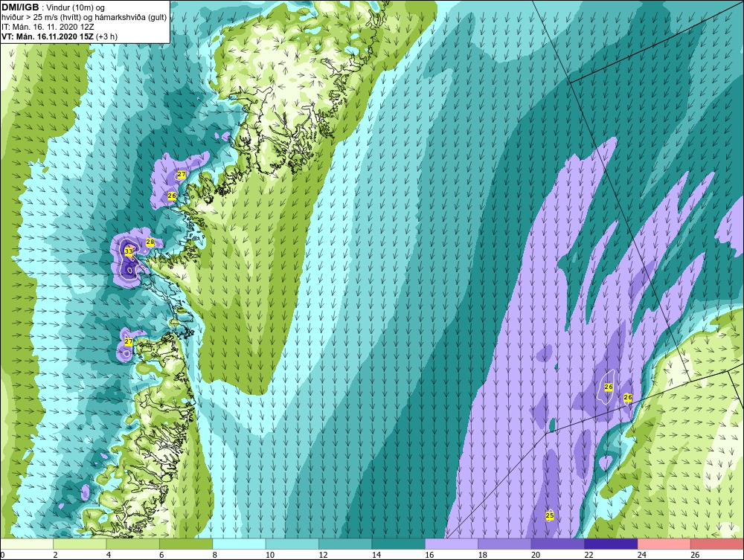Click the legend scale number 8
Screen dimensions: 744x560
pos(214,555)
